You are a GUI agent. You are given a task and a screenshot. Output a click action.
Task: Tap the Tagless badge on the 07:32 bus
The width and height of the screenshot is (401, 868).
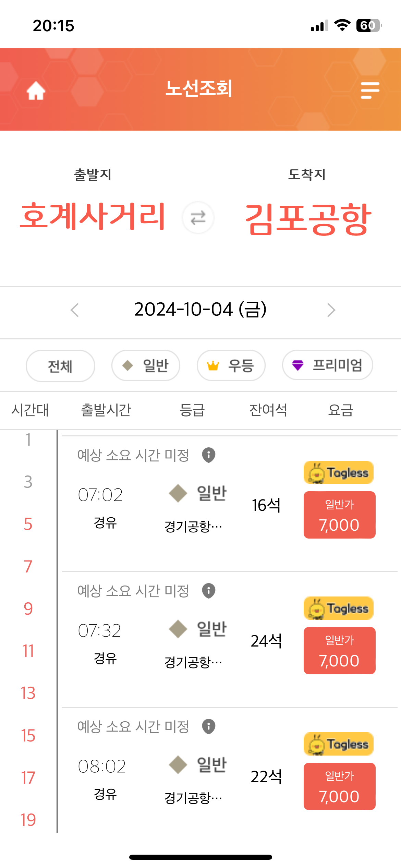click(x=339, y=608)
